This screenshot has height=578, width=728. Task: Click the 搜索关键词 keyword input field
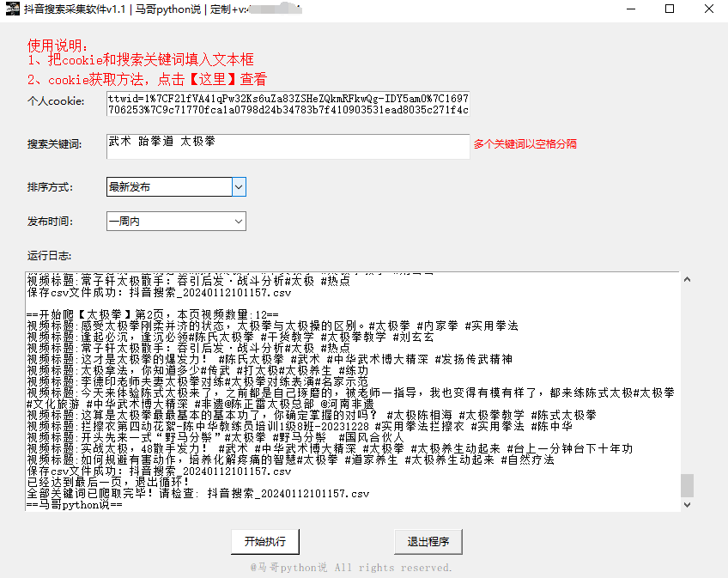[x=288, y=146]
